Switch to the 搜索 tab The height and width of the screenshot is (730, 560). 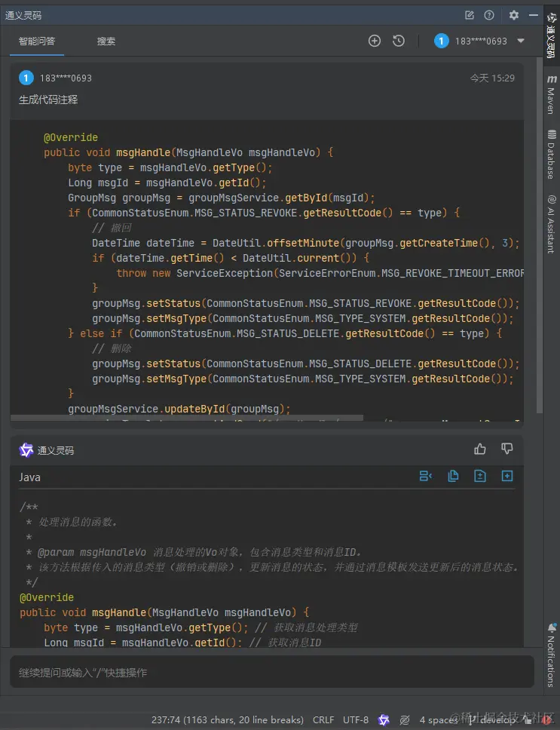(x=106, y=41)
